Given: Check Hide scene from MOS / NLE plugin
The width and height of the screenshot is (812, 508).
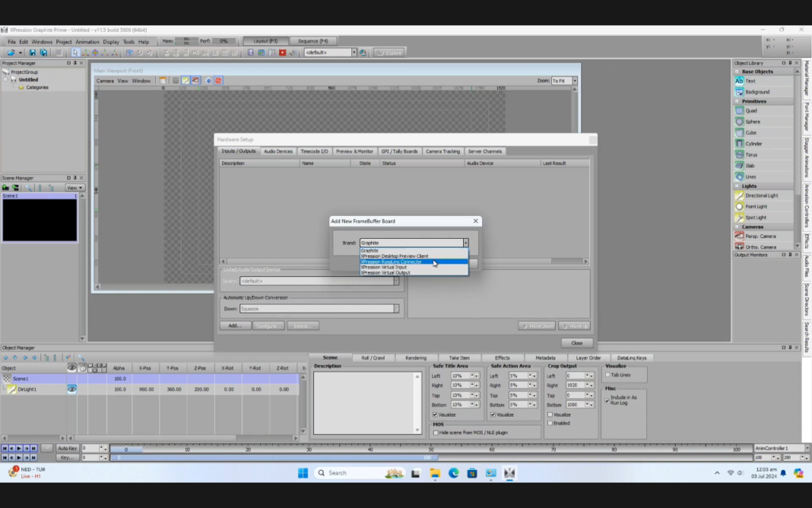Looking at the screenshot, I should click(x=435, y=433).
